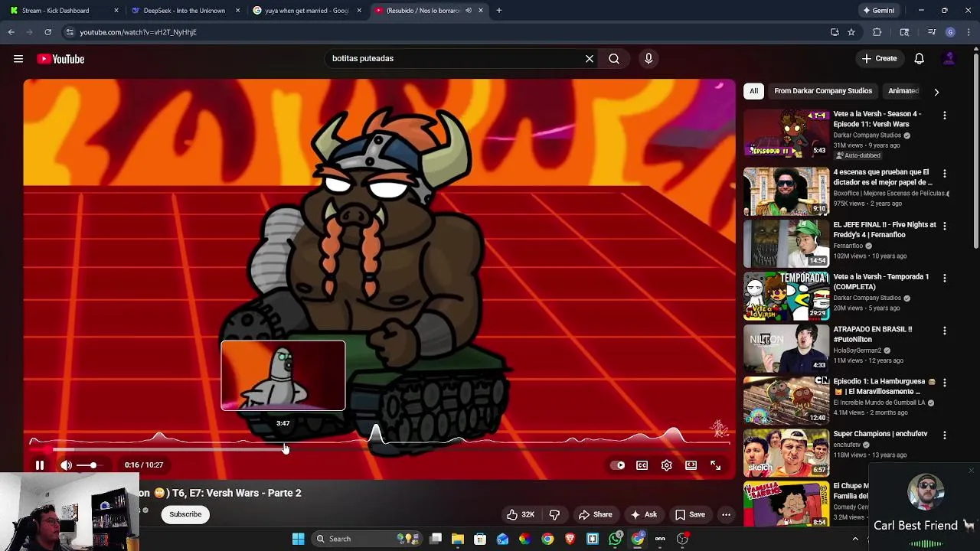This screenshot has height=551, width=980.
Task: Switch to theater mode
Action: (691, 465)
